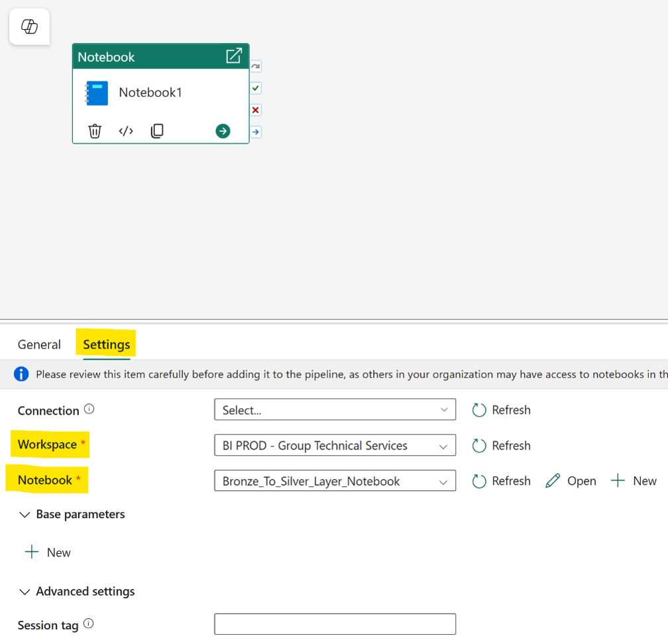The height and width of the screenshot is (644, 668).
Task: Delete the Notebook activity via trash icon
Action: click(95, 131)
